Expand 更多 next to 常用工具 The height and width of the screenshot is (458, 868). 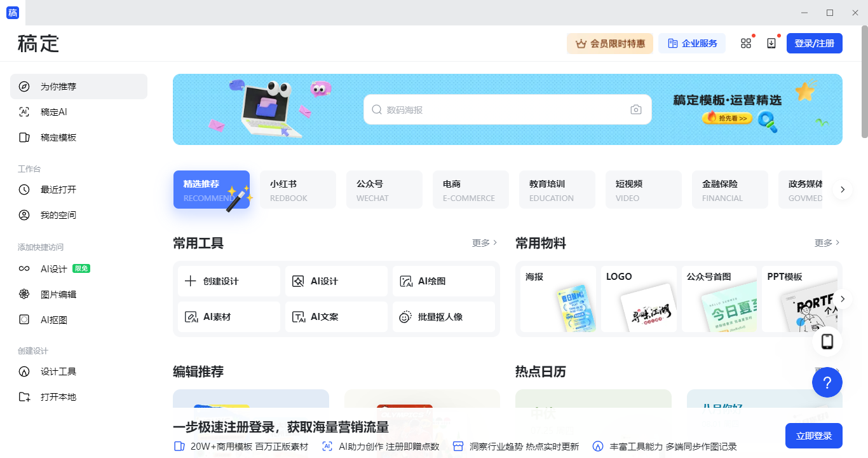(483, 242)
